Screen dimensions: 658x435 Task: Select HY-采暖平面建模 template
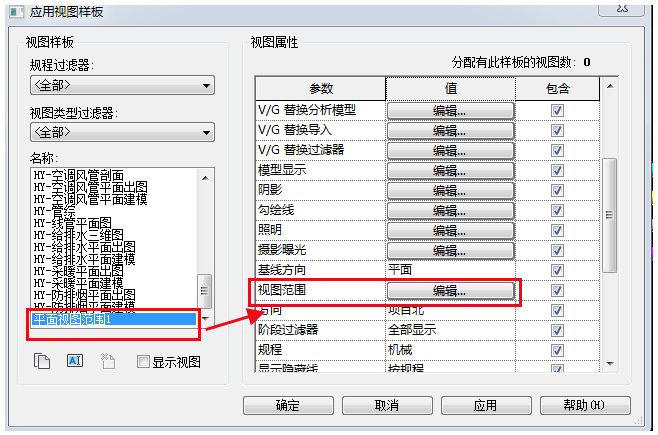(78, 283)
